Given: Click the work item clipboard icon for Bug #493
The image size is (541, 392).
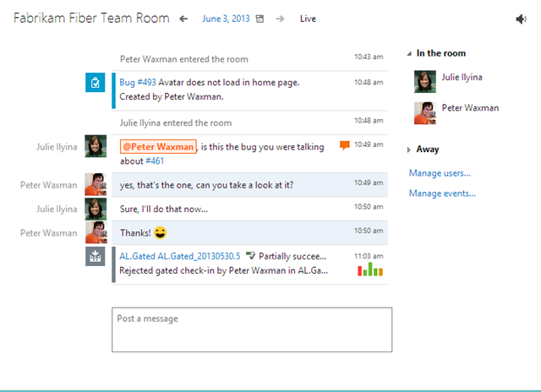Looking at the screenshot, I should 96,82.
